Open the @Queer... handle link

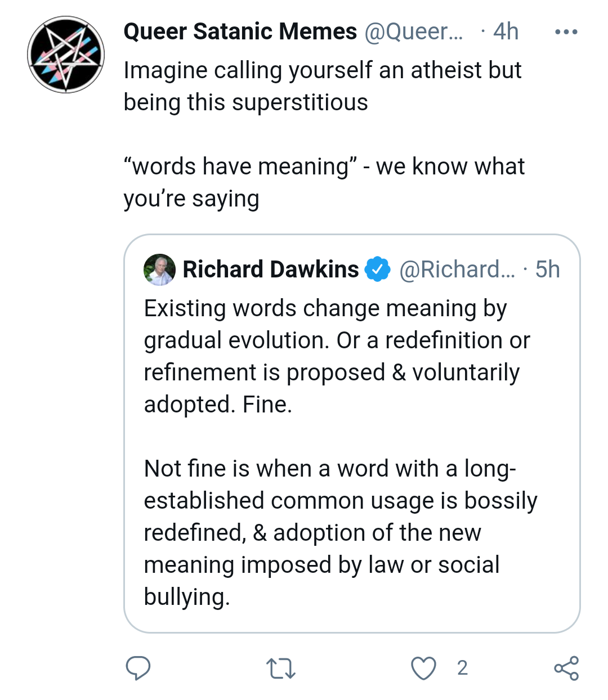414,32
